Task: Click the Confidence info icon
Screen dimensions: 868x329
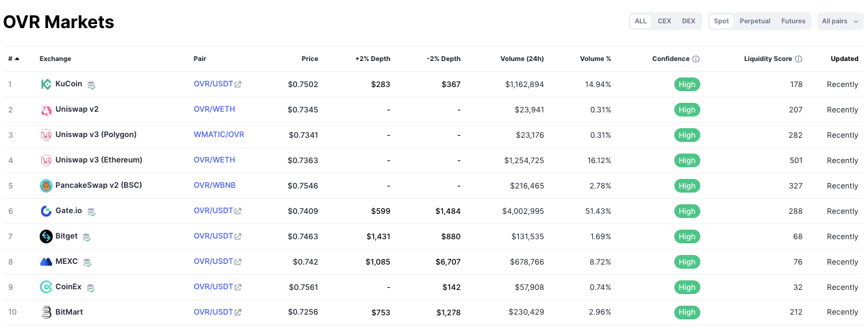Action: click(695, 59)
